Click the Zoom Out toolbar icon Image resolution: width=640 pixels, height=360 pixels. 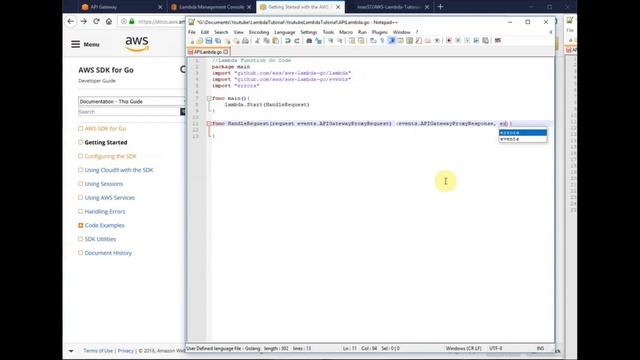pos(340,41)
